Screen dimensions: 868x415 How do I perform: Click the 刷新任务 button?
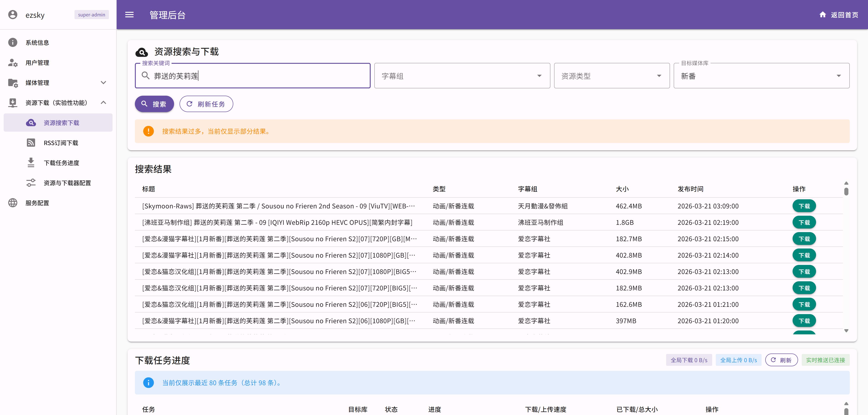pyautogui.click(x=206, y=104)
